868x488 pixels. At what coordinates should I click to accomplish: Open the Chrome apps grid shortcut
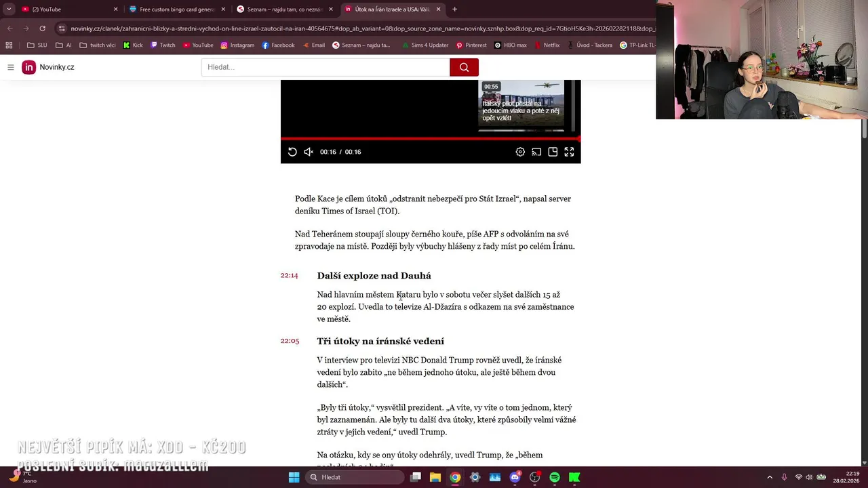(9, 45)
